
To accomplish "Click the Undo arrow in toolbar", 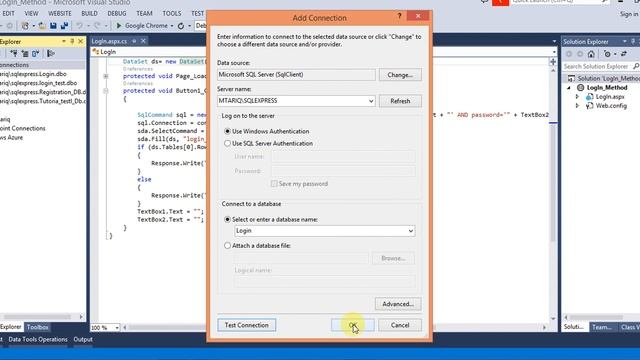I will pyautogui.click(x=80, y=26).
